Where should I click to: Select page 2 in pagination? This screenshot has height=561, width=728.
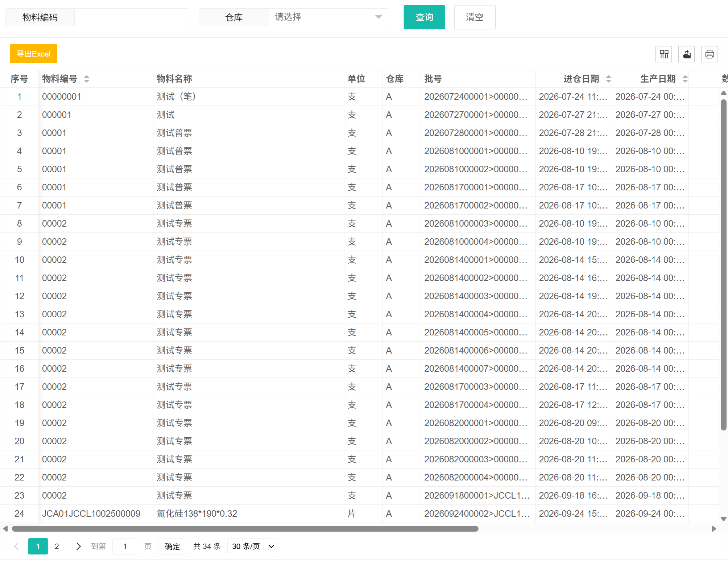pos(57,546)
